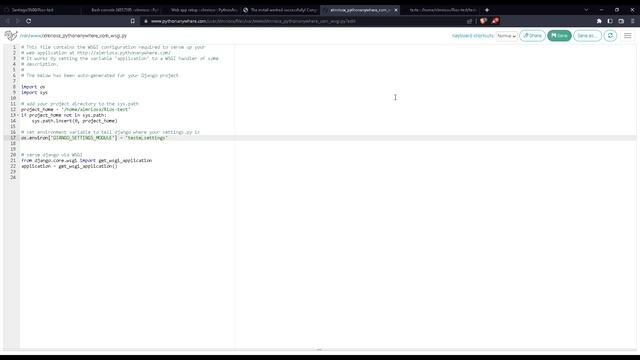This screenshot has width=640, height=360.
Task: Switch to the install worked successfully tab
Action: [x=280, y=10]
